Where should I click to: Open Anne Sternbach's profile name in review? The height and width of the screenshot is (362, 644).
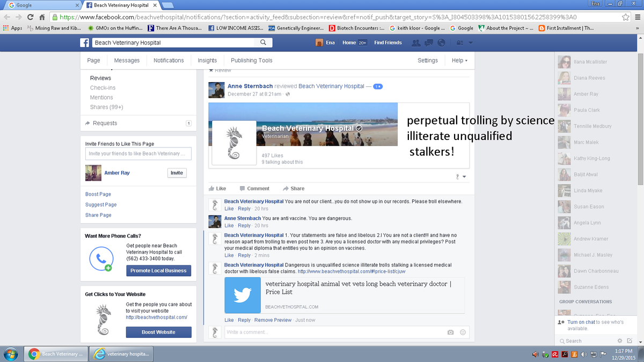(x=250, y=86)
